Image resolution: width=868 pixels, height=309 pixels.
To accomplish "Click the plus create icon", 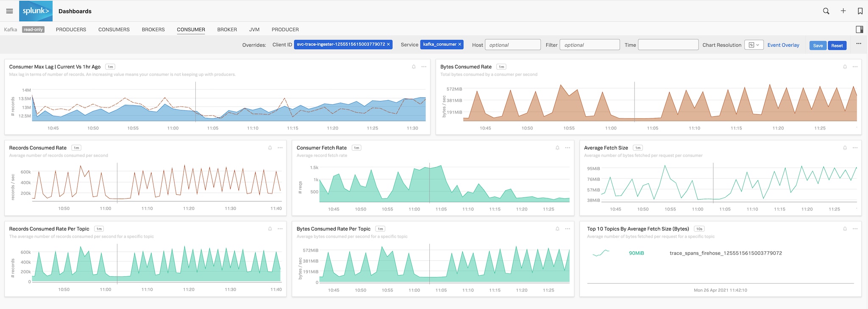I will tap(843, 11).
